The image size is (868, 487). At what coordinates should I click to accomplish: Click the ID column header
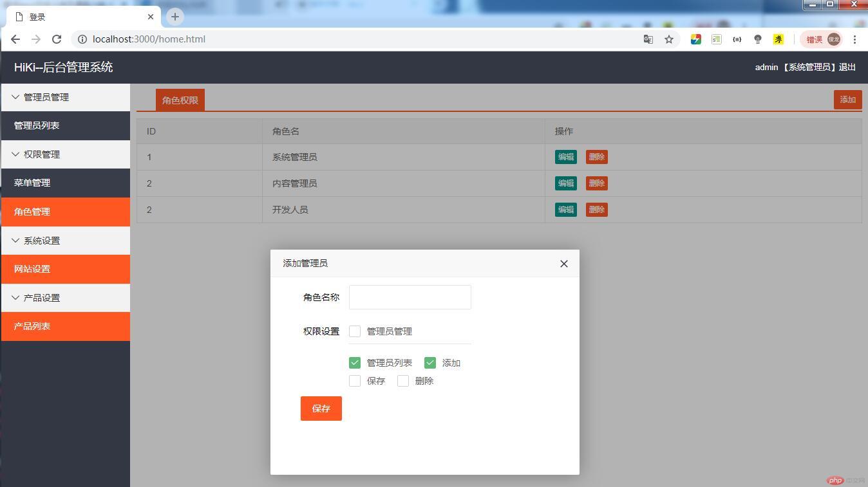tap(200, 131)
